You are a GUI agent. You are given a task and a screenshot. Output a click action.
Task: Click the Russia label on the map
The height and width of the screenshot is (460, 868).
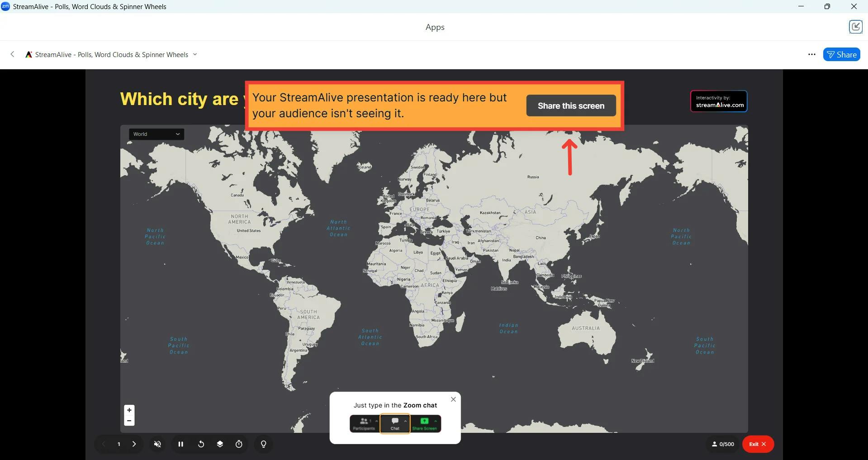tap(533, 177)
